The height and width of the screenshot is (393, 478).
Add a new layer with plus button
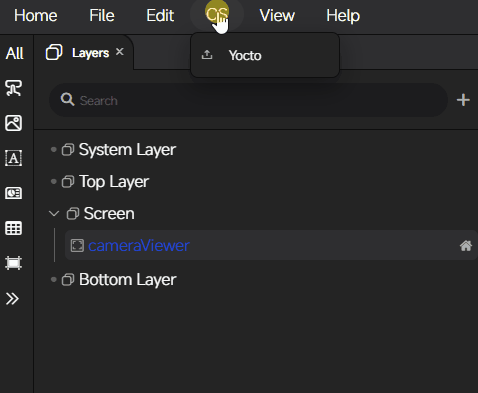click(463, 100)
